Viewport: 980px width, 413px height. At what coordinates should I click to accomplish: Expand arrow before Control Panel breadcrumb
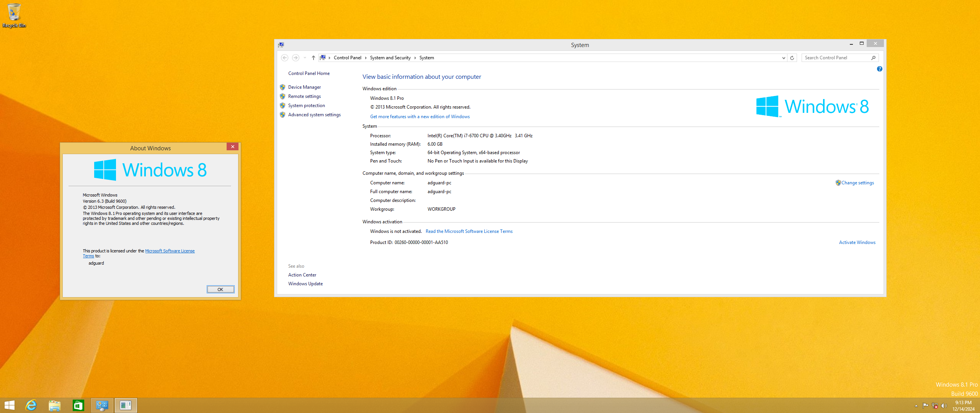pyautogui.click(x=329, y=58)
